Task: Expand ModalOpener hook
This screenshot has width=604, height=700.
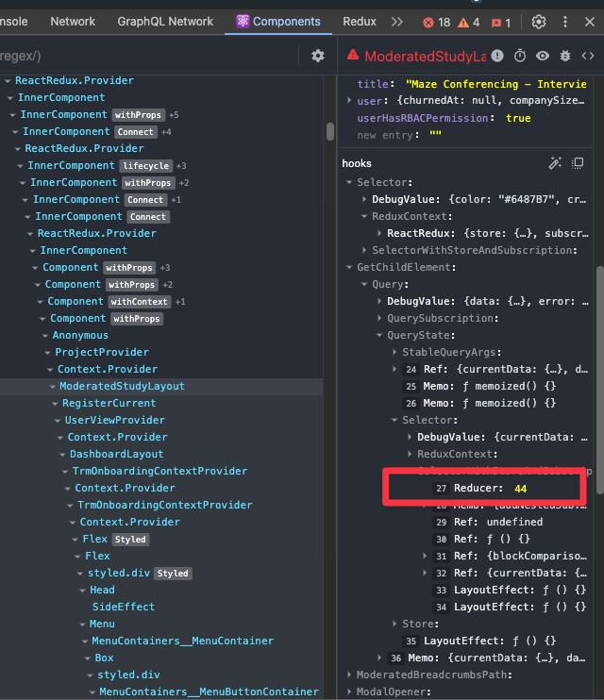Action: coord(349,692)
